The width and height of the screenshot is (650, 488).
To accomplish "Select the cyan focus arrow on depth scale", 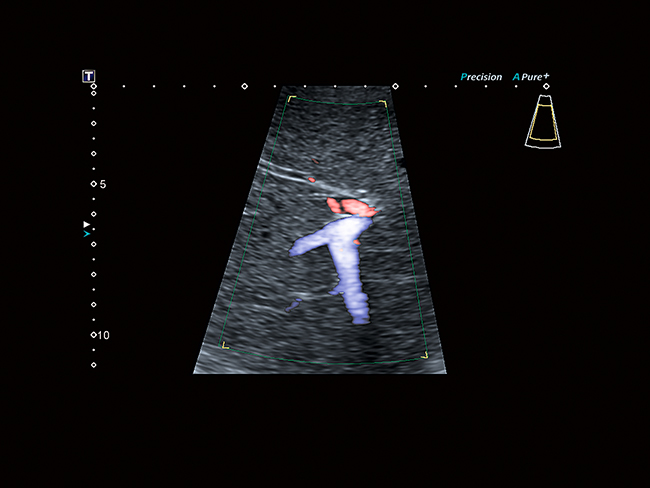I will pyautogui.click(x=87, y=234).
